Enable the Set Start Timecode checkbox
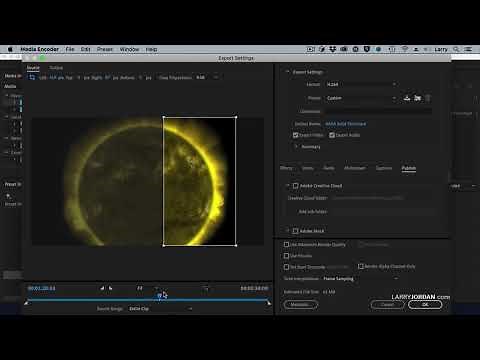The width and height of the screenshot is (480, 360). 286,267
